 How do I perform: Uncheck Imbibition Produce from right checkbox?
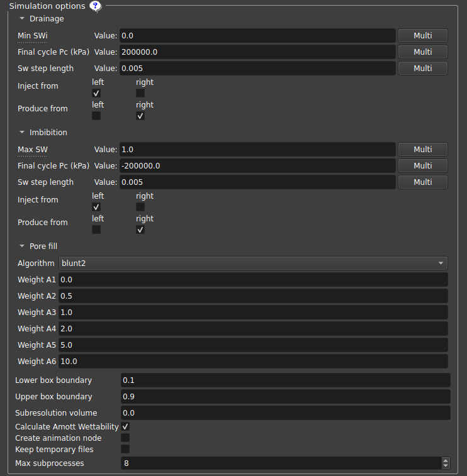tap(140, 230)
